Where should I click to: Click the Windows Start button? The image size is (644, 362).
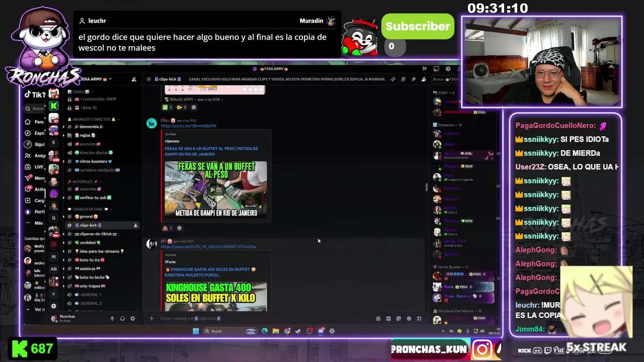(x=196, y=331)
